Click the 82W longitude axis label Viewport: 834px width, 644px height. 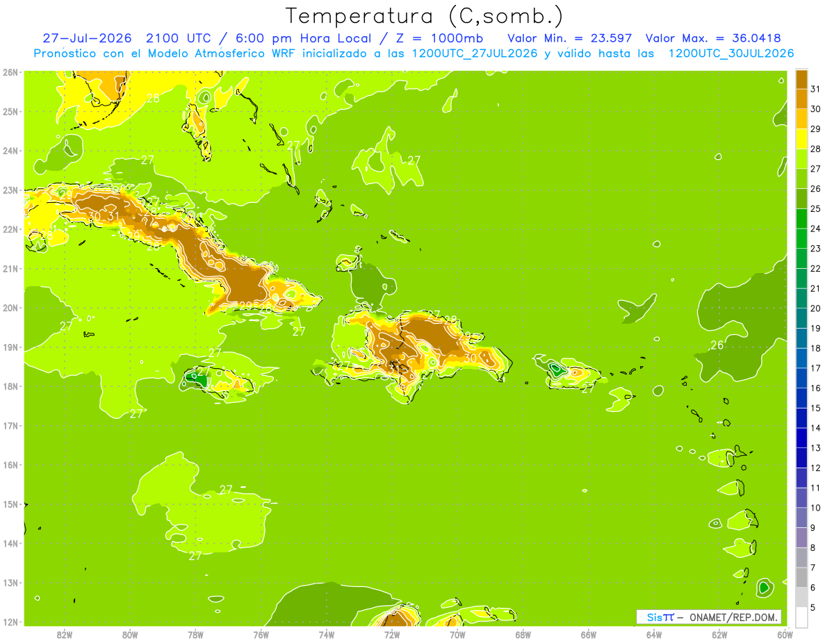coord(64,634)
